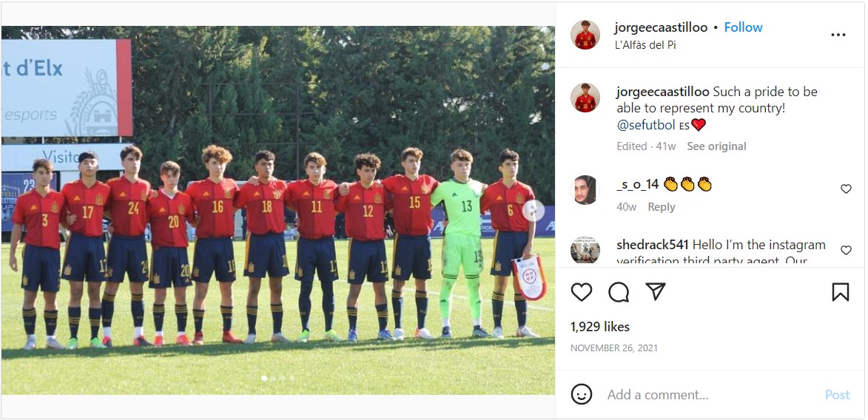Image resolution: width=868 pixels, height=420 pixels.
Task: Share post using paper plane icon
Action: pyautogui.click(x=656, y=291)
